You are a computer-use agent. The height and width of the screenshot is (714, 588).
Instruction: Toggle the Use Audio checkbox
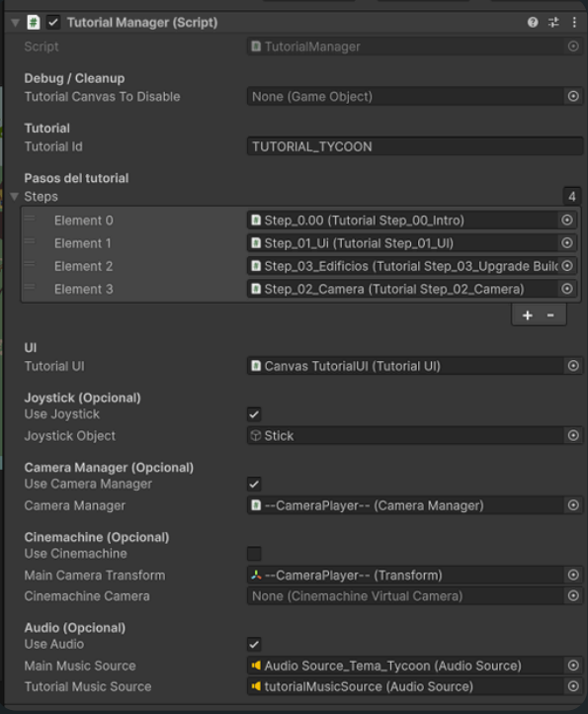(x=254, y=645)
